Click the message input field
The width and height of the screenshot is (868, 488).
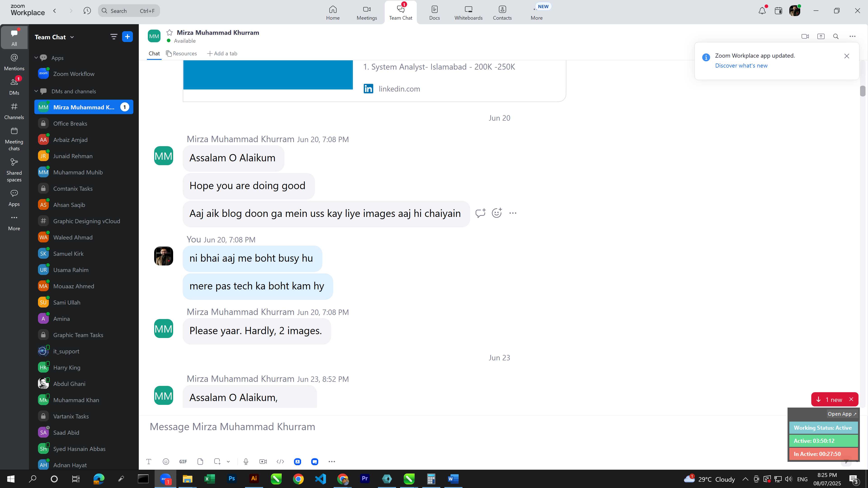[465, 427]
